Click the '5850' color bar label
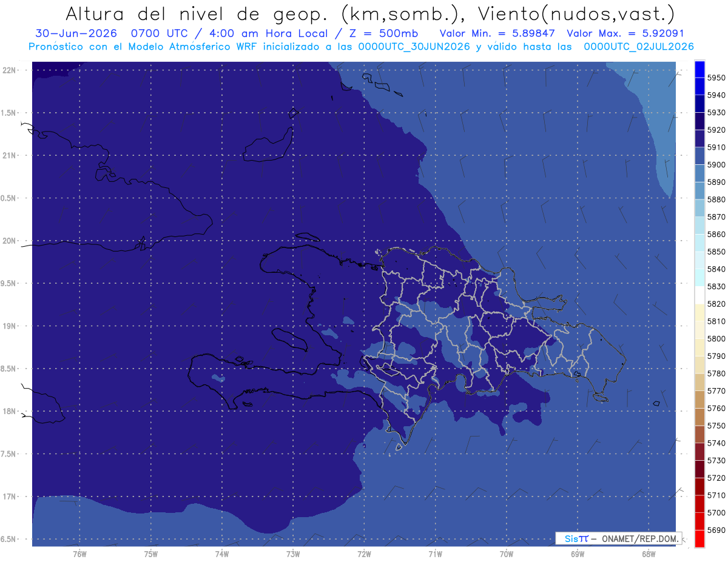Screen dimensions: 728x562 pos(716,252)
